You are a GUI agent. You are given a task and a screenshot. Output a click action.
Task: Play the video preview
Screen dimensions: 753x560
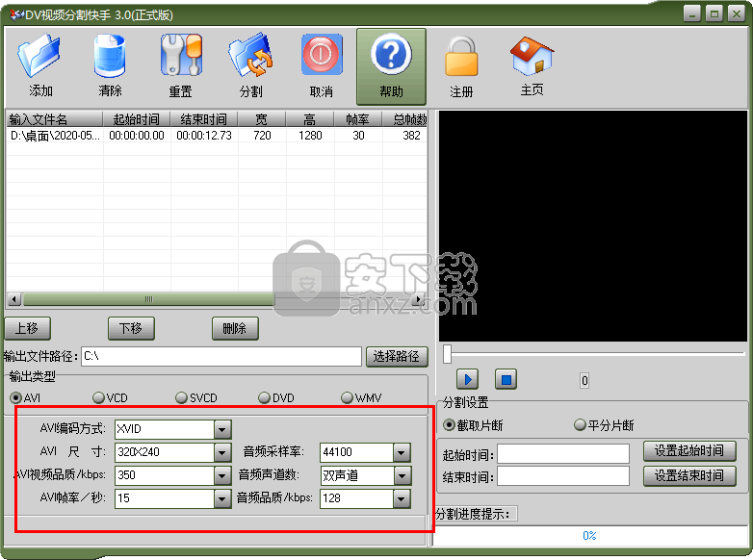[x=467, y=379]
